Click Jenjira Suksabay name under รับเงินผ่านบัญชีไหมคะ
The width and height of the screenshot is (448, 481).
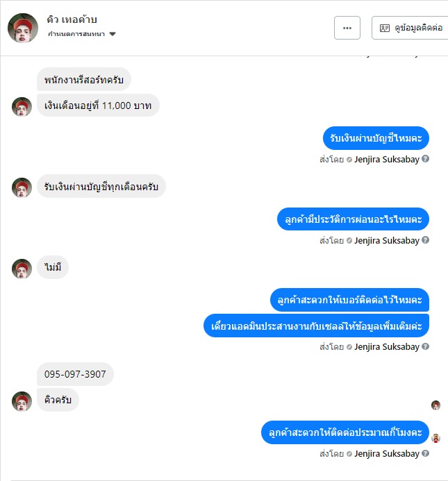[387, 160]
